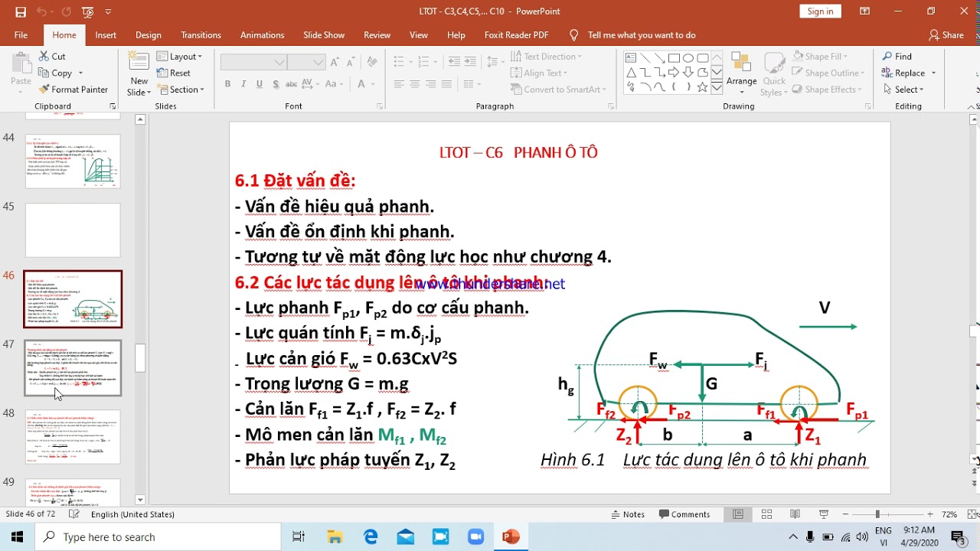Click the English (United States) language indicator

click(132, 514)
